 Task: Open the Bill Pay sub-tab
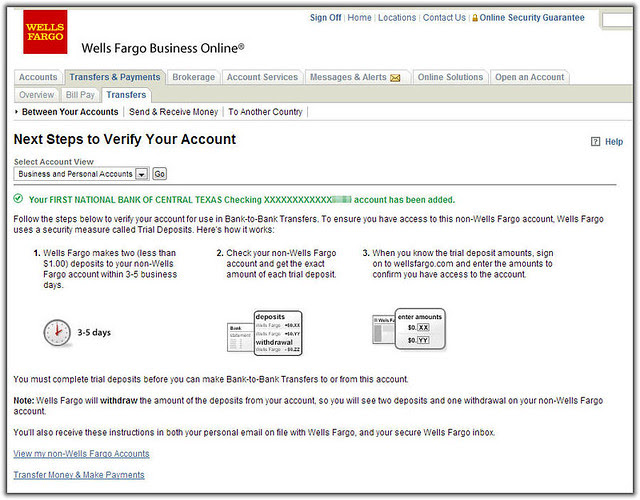click(x=80, y=95)
